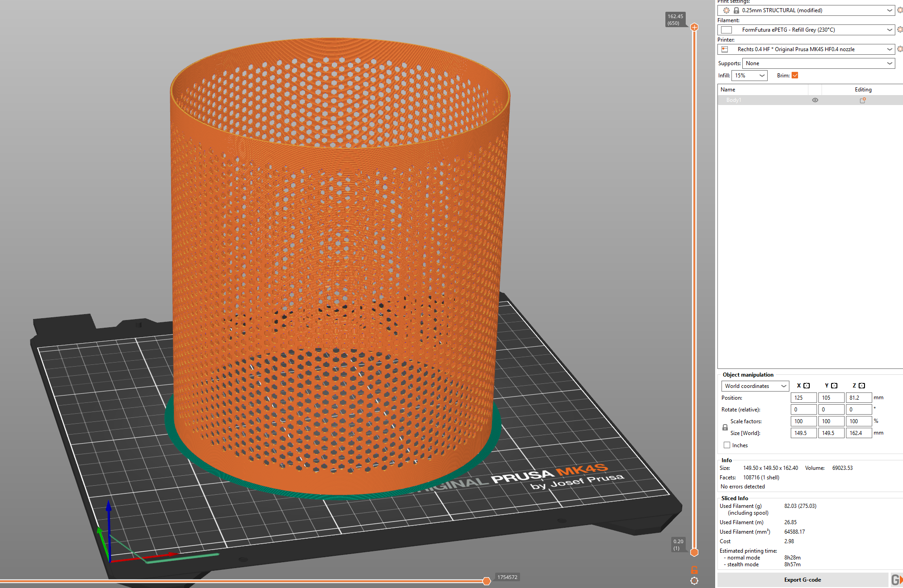Click the send G-code to printer icon
The width and height of the screenshot is (903, 588).
[x=896, y=580]
